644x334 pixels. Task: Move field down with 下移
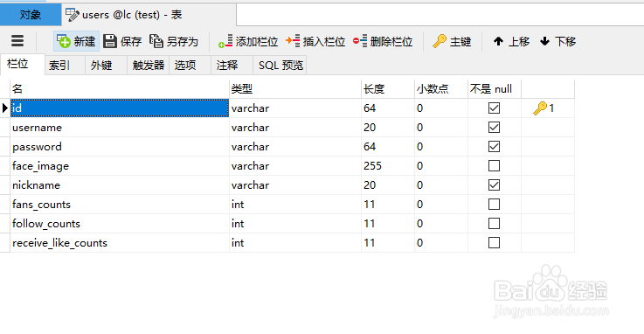557,41
